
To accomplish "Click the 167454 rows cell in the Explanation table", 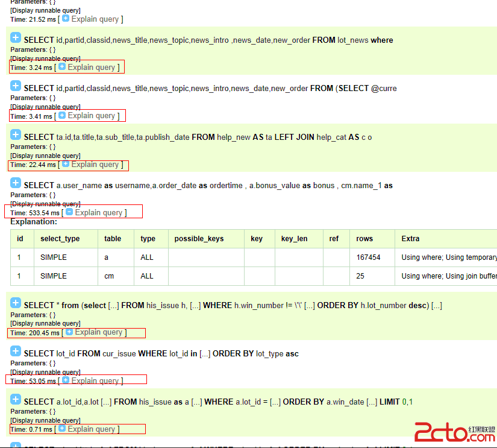I will pos(368,257).
